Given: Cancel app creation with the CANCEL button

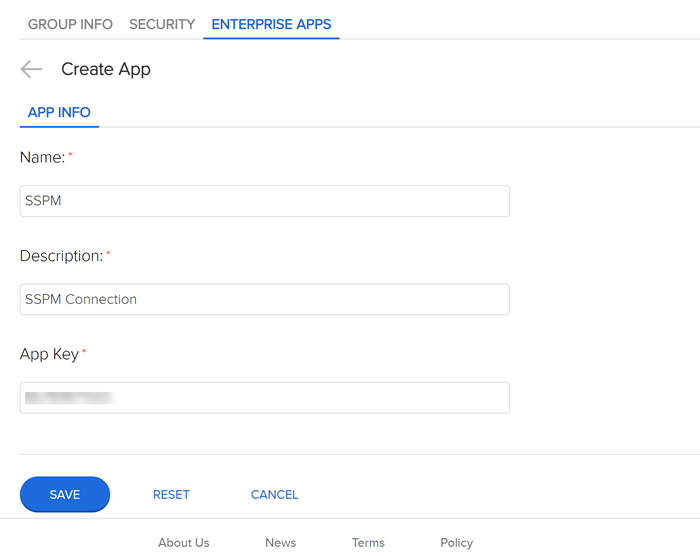Looking at the screenshot, I should [x=274, y=494].
